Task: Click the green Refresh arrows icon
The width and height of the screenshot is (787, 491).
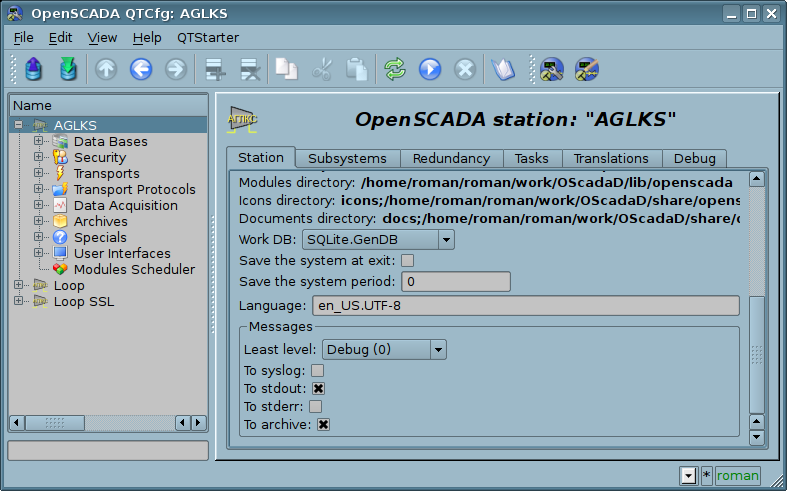Action: (395, 69)
